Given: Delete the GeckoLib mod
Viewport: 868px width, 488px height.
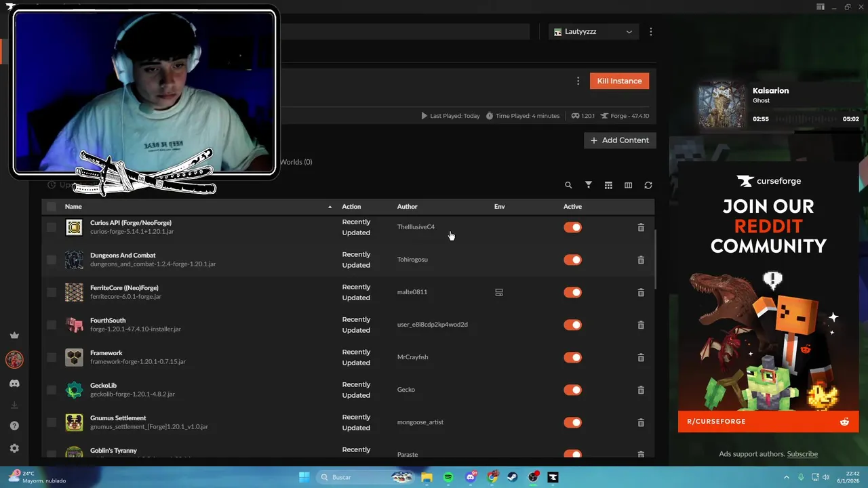Looking at the screenshot, I should [641, 390].
